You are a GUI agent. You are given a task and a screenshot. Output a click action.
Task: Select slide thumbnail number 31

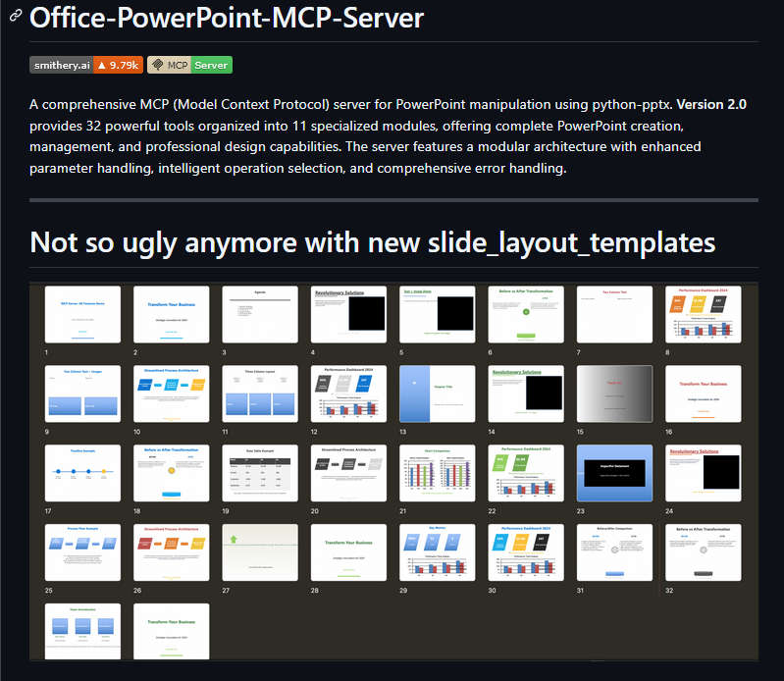pyautogui.click(x=614, y=552)
